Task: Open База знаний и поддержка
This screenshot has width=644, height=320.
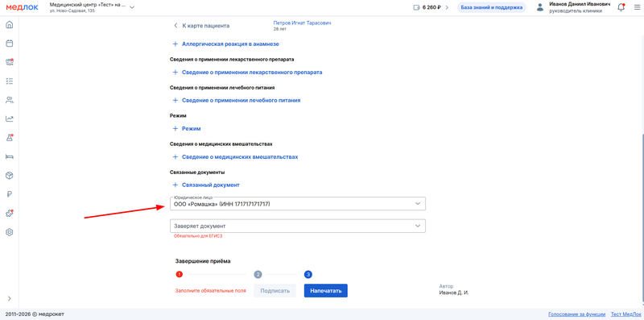Action: point(492,7)
